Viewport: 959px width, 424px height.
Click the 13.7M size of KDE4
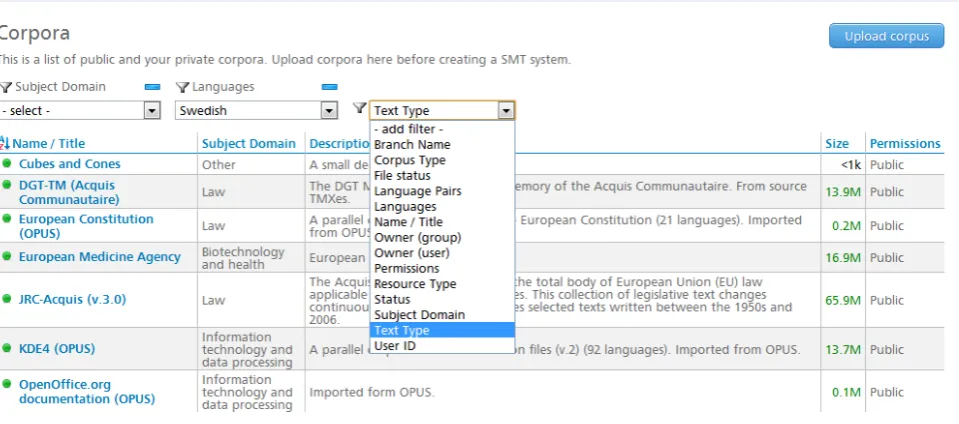click(x=843, y=350)
